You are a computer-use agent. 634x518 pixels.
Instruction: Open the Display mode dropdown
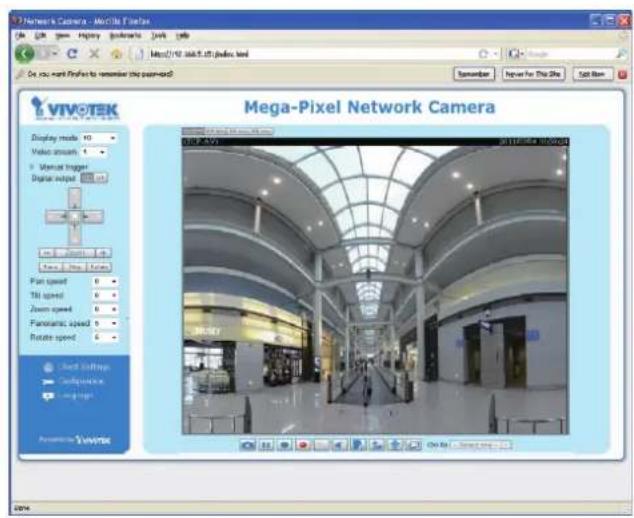tap(99, 138)
